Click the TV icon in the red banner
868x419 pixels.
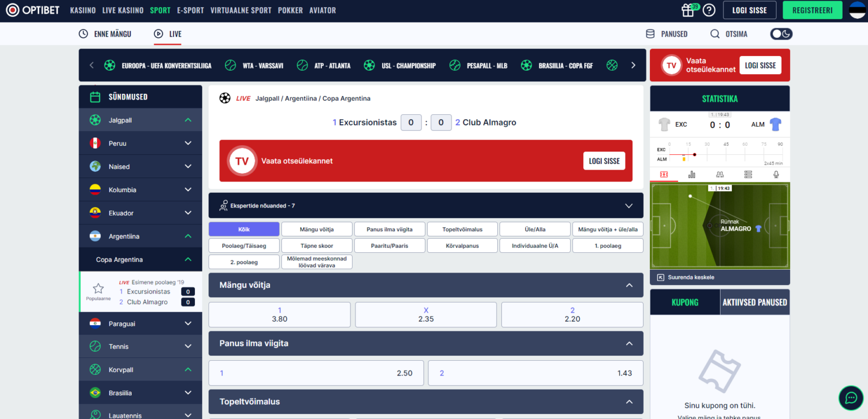[242, 161]
